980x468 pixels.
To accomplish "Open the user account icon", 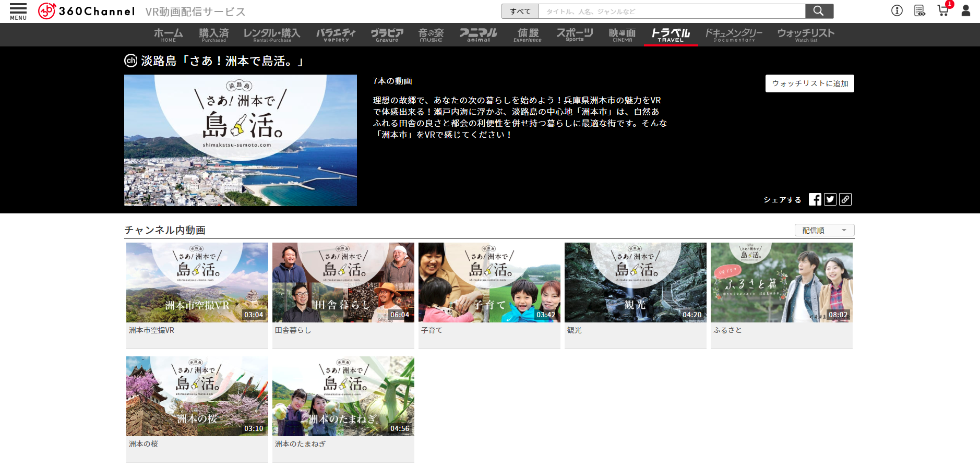I will (966, 10).
